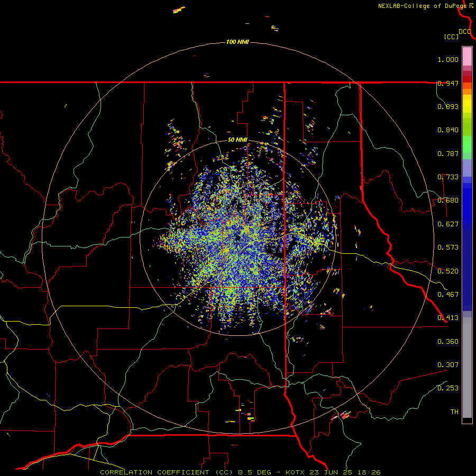476x476 pixels.
Task: Click the 0.307 color scale label
Action: [x=448, y=365]
